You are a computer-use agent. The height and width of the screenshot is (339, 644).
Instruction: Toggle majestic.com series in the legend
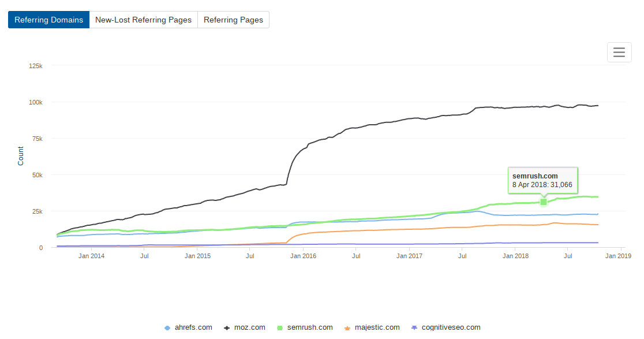(372, 327)
